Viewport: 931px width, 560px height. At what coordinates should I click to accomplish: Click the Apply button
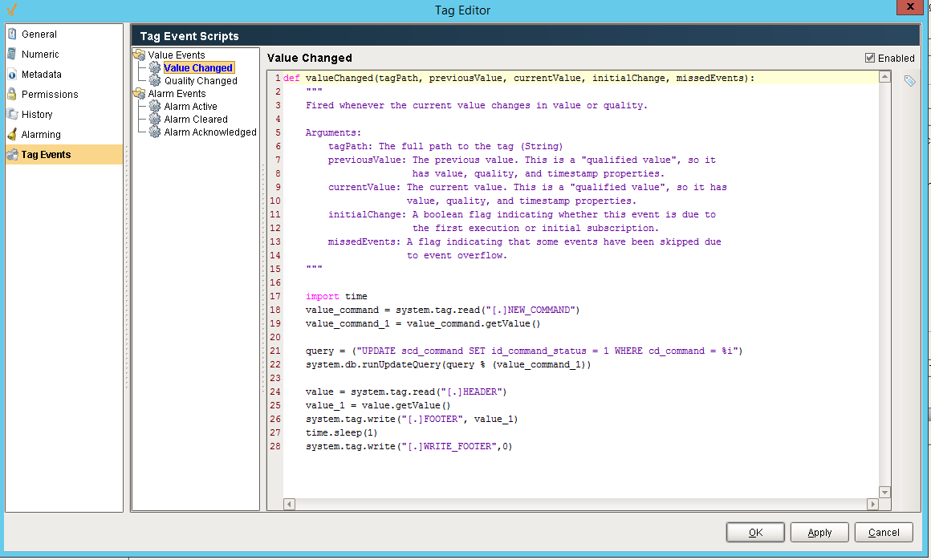(x=819, y=532)
